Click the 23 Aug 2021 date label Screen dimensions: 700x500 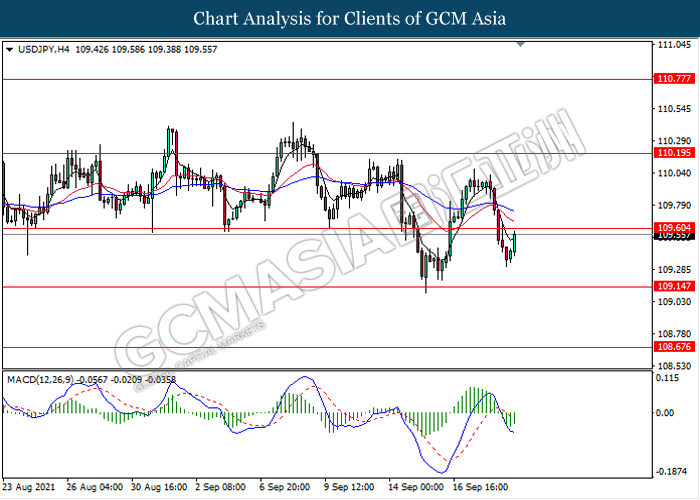[x=29, y=487]
